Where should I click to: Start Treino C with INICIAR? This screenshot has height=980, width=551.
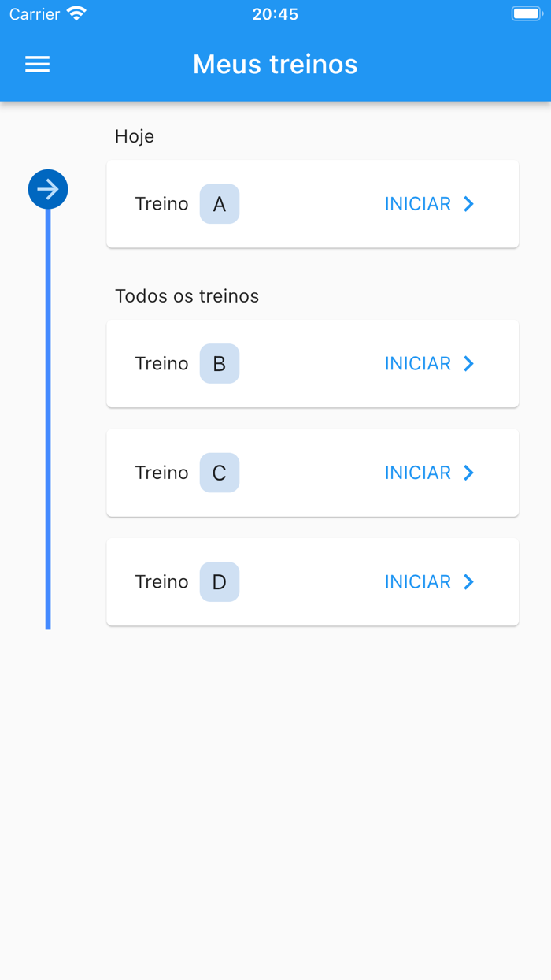point(418,473)
